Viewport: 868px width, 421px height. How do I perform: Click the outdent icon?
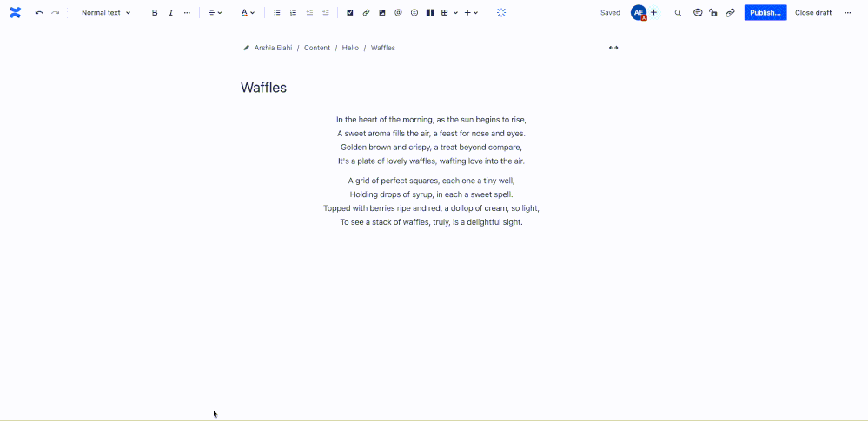[x=309, y=13]
